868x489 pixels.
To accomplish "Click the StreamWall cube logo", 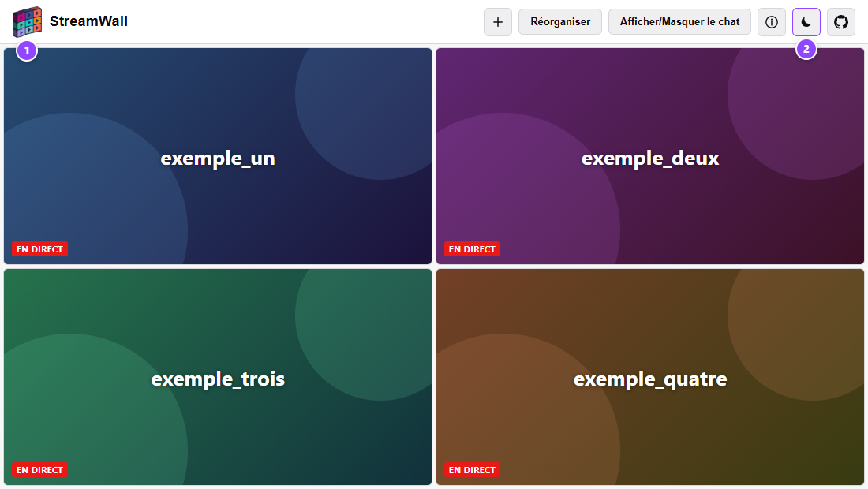I will tap(27, 22).
